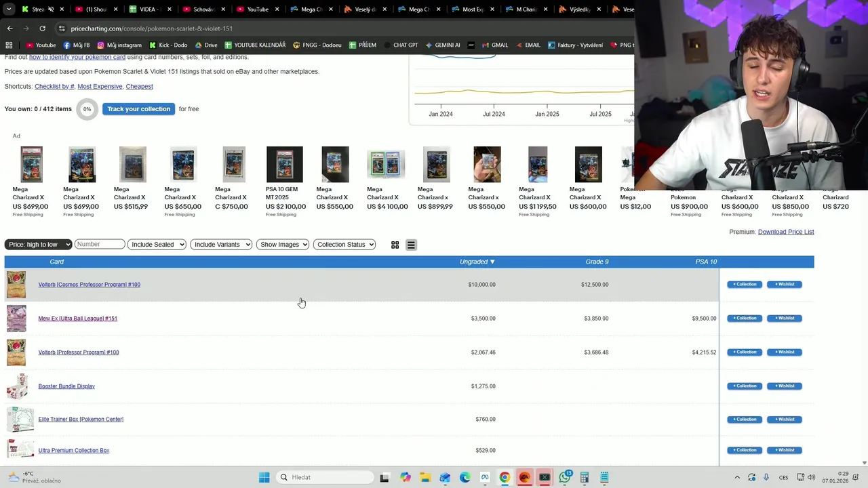Image resolution: width=868 pixels, height=488 pixels.
Task: Open Microsoft Edge from the taskbar
Action: coord(465,477)
